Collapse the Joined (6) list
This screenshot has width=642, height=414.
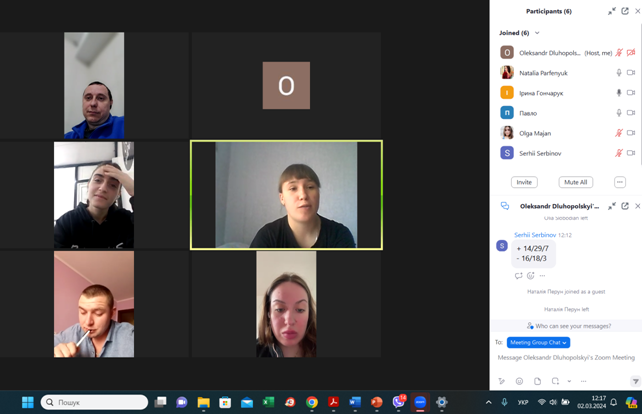(x=537, y=33)
